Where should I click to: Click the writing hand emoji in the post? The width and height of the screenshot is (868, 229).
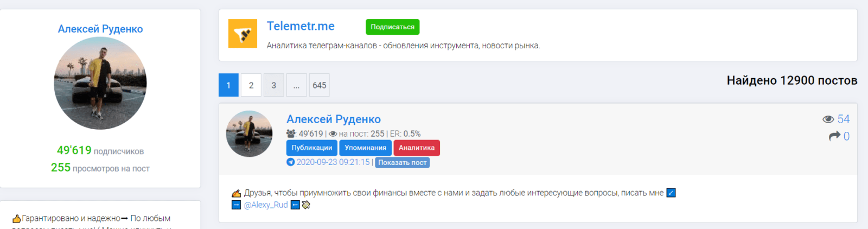coord(236,193)
